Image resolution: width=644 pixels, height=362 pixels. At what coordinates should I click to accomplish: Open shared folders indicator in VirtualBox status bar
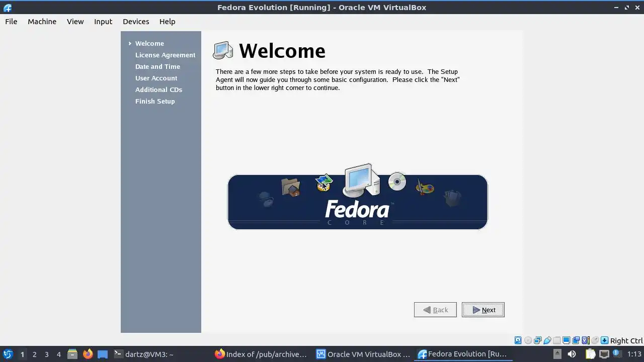[557, 340]
